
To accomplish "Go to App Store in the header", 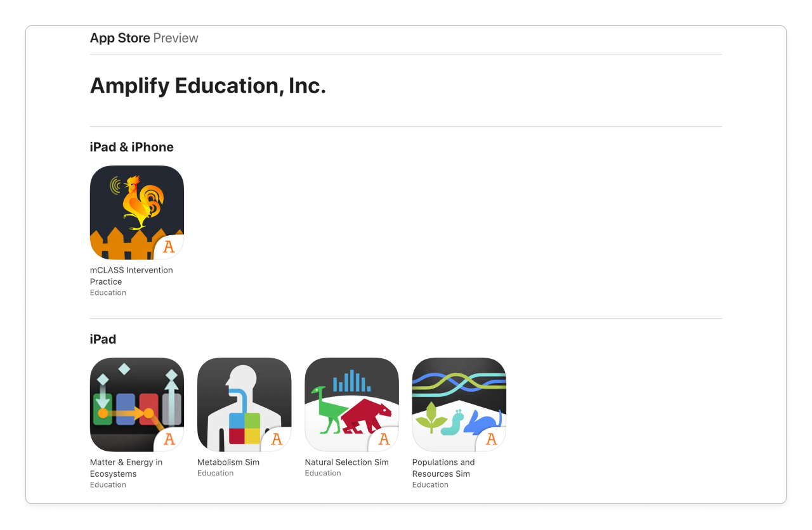I will [x=120, y=38].
